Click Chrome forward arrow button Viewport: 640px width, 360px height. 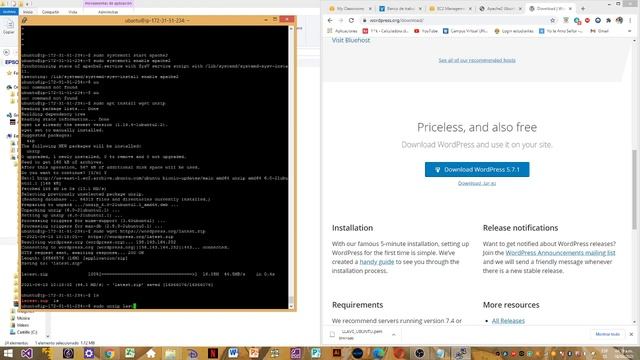[x=341, y=20]
